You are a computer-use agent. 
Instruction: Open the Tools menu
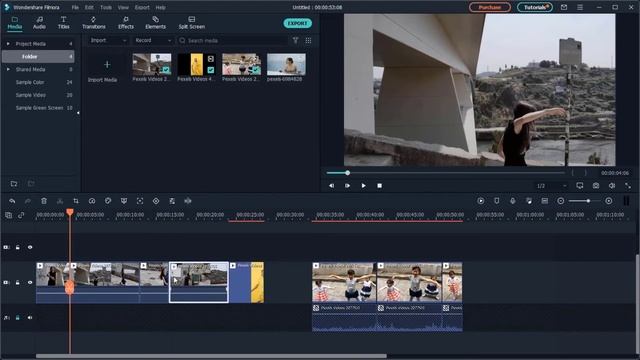click(106, 7)
